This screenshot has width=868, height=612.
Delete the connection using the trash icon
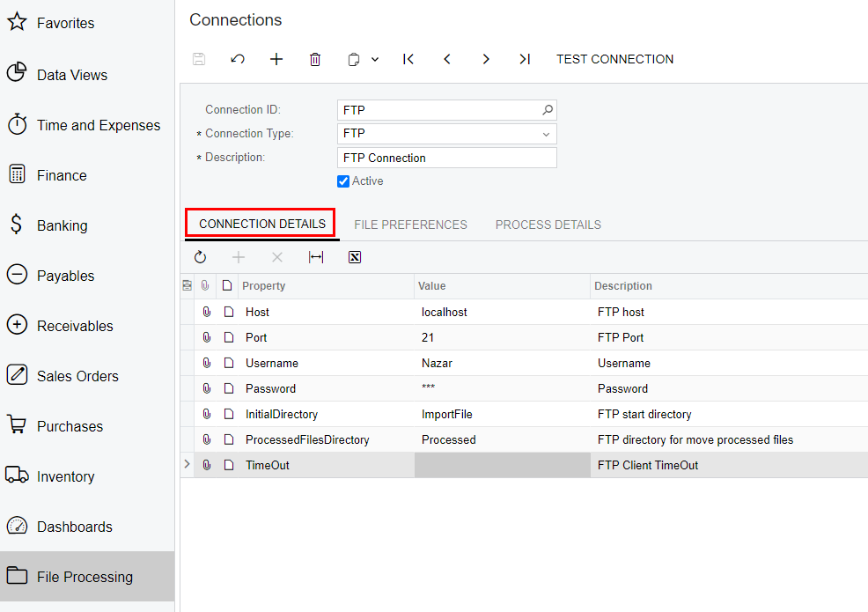click(x=315, y=59)
